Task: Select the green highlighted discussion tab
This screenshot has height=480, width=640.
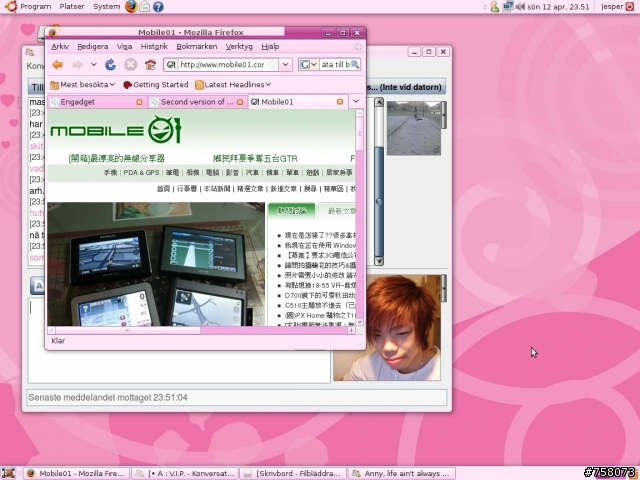Action: coord(291,211)
